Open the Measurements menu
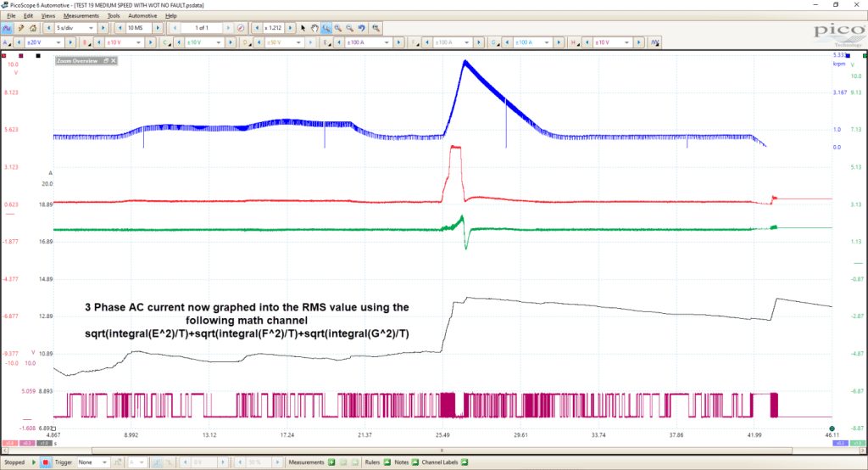The height and width of the screenshot is (470, 868). (81, 15)
